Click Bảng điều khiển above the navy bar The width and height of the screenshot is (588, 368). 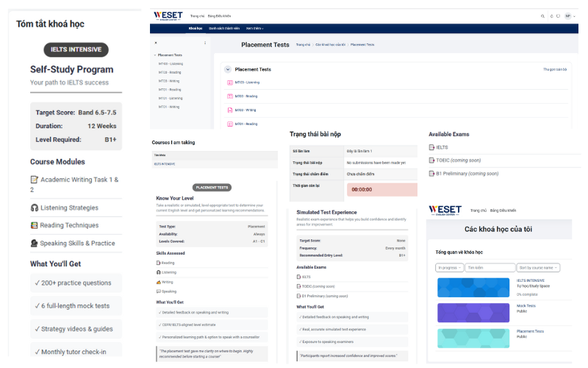click(x=219, y=16)
